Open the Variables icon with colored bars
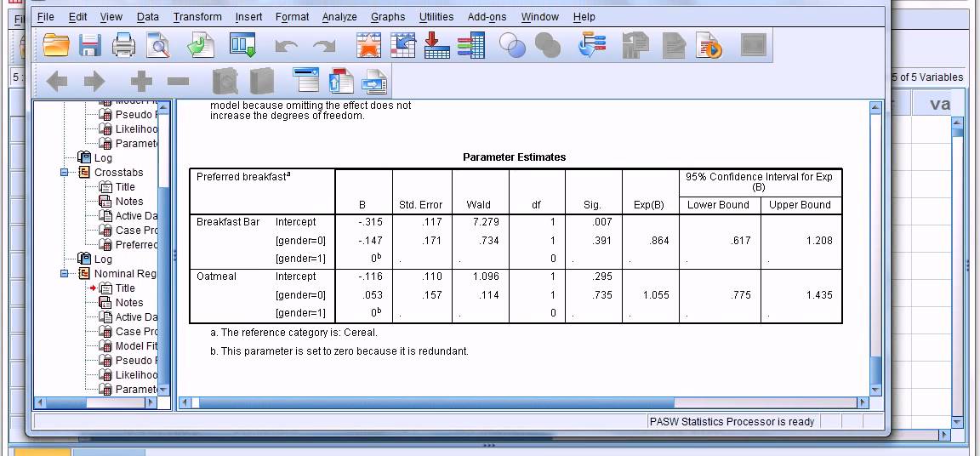 tap(470, 46)
